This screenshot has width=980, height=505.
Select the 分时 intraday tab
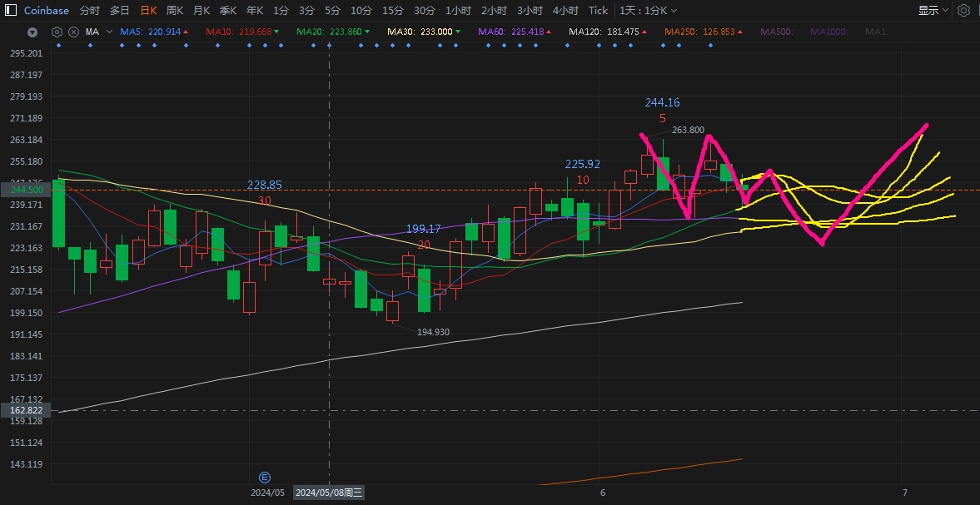pyautogui.click(x=89, y=11)
